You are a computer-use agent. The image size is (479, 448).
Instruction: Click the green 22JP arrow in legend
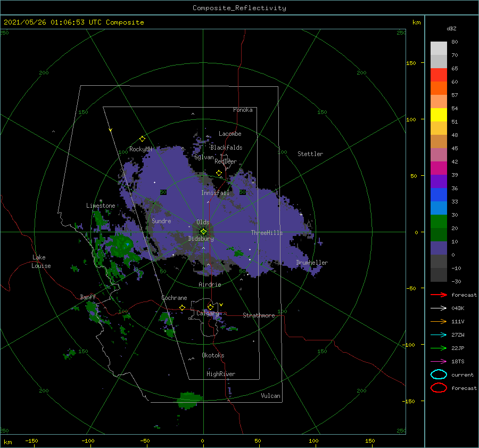pyautogui.click(x=439, y=348)
